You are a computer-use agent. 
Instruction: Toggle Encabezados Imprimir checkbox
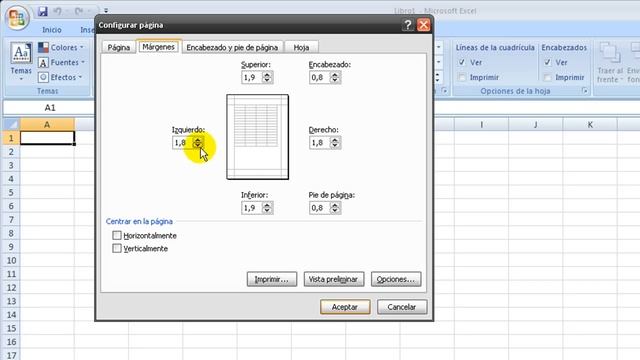coord(547,77)
